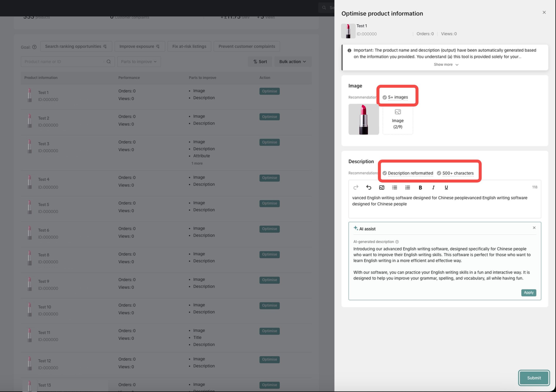Viewport: 556px width, 392px height.
Task: Insert image via description toolbar icon
Action: (382, 187)
